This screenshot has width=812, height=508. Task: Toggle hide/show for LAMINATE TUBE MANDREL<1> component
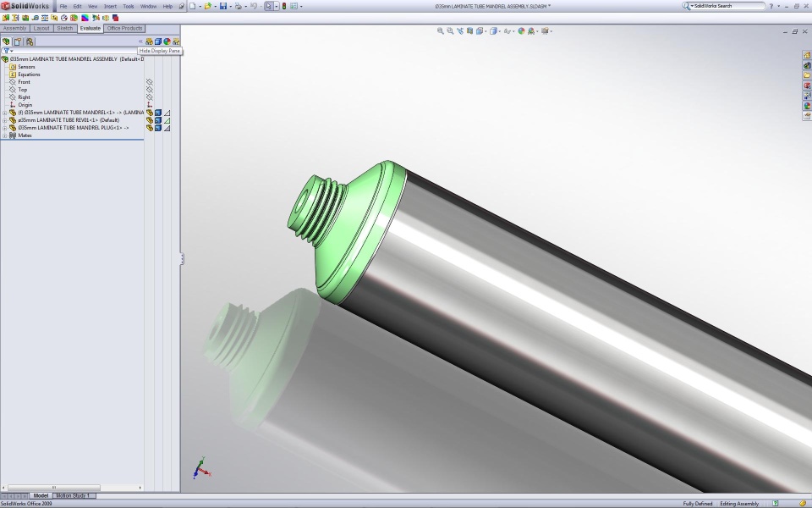[149, 113]
